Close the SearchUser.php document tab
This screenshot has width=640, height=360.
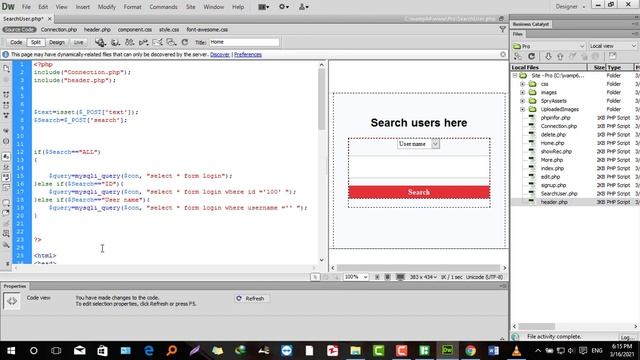[x=49, y=19]
